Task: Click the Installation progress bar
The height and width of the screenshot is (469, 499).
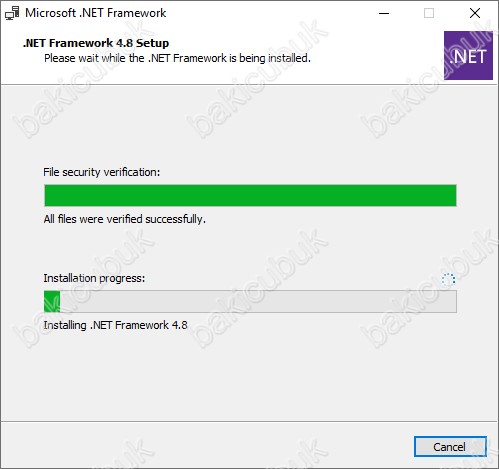Action: pyautogui.click(x=250, y=301)
